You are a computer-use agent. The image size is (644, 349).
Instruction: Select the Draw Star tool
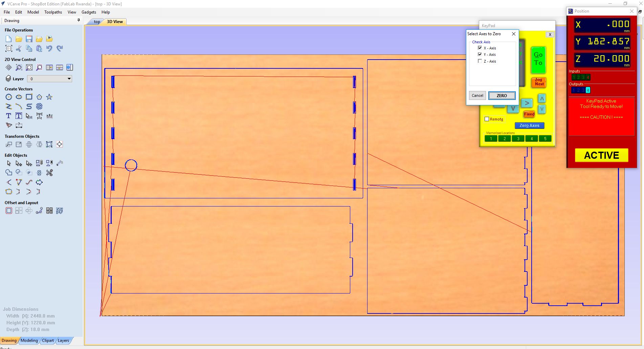click(x=49, y=97)
